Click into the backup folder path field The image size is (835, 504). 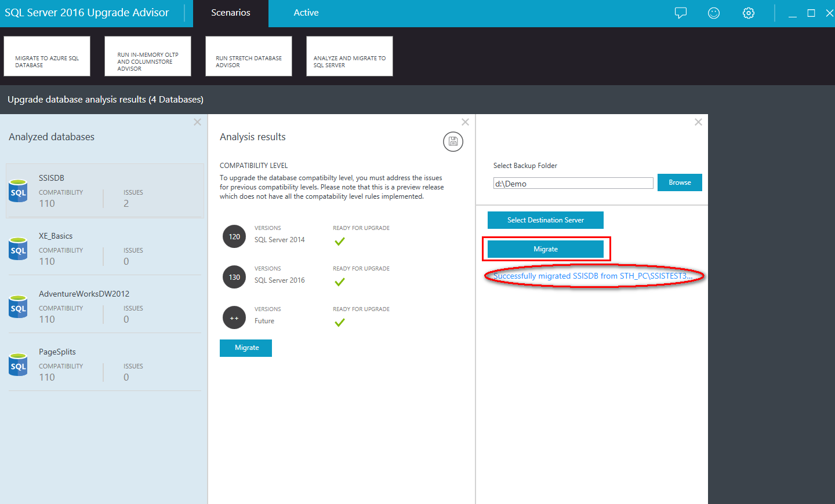[x=573, y=183]
